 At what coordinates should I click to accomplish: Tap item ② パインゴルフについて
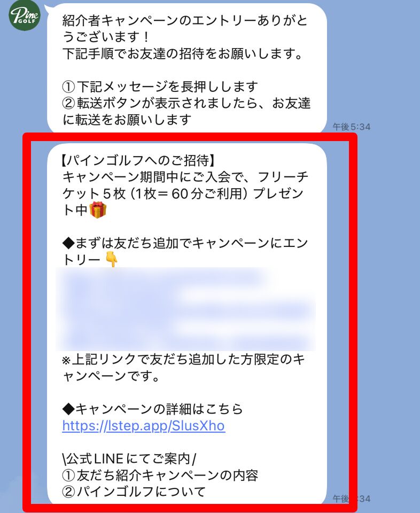[134, 492]
